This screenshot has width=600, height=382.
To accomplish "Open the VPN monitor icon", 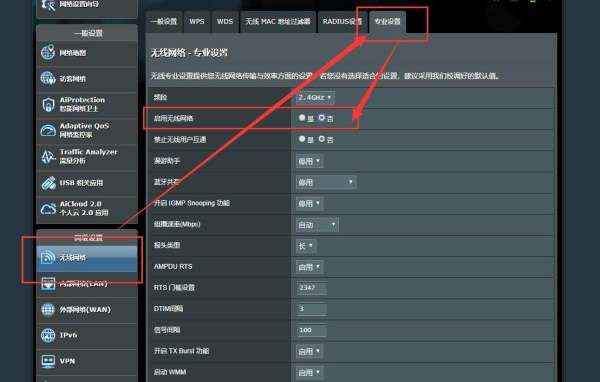I will (x=48, y=361).
